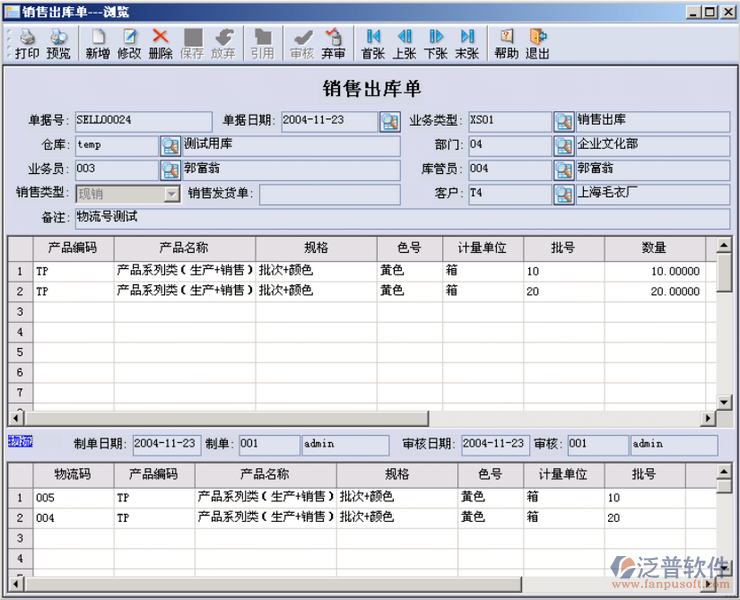Expand the 销售类型 dropdown arrow
The height and width of the screenshot is (600, 740).
click(x=171, y=194)
